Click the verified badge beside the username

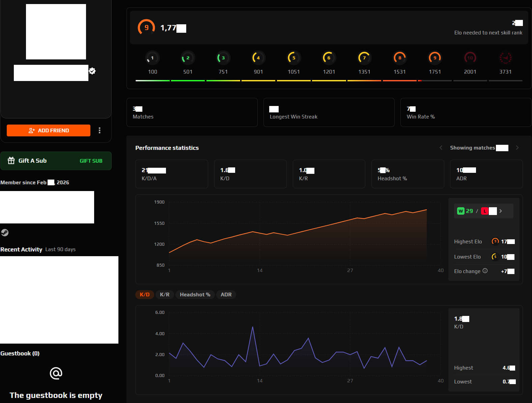click(x=92, y=71)
